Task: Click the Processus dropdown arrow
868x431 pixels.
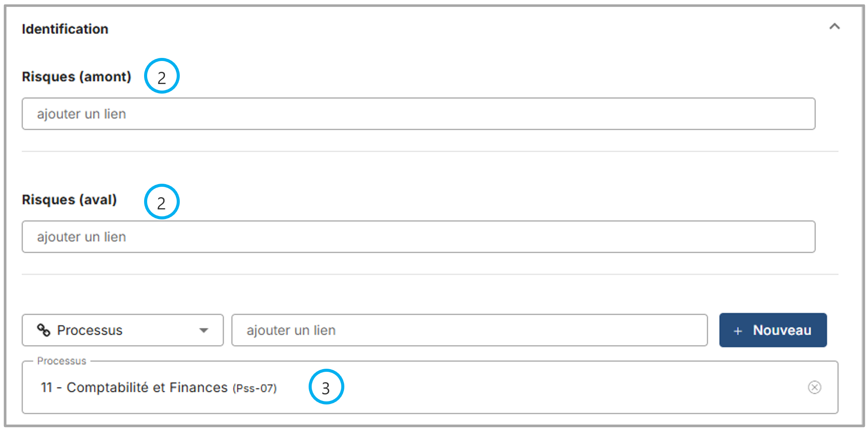Action: (204, 330)
